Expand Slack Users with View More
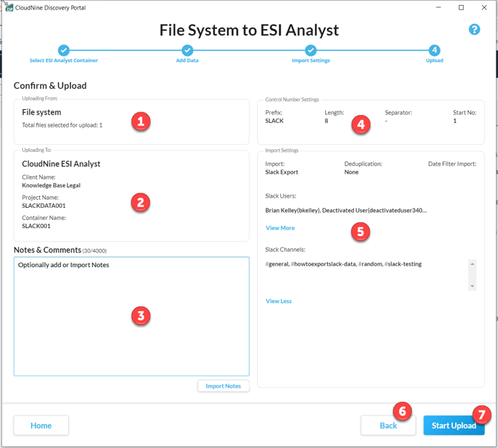This screenshot has width=498, height=448. 280,228
